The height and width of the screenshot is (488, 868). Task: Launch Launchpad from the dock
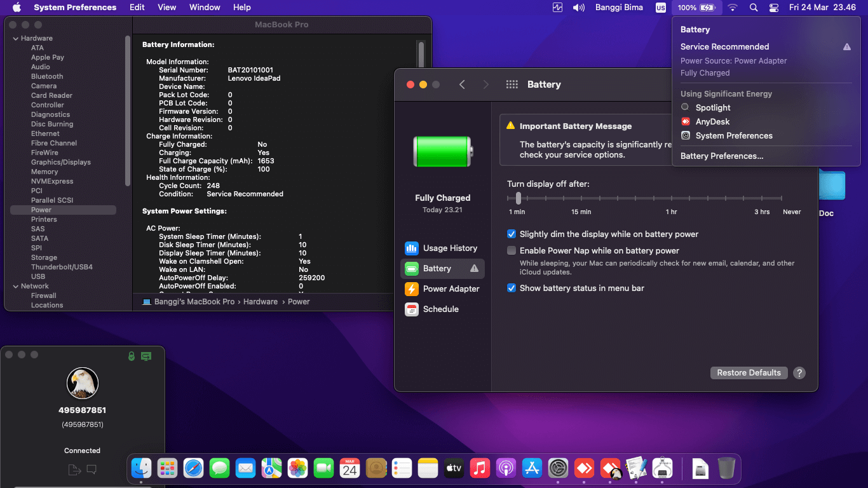167,469
